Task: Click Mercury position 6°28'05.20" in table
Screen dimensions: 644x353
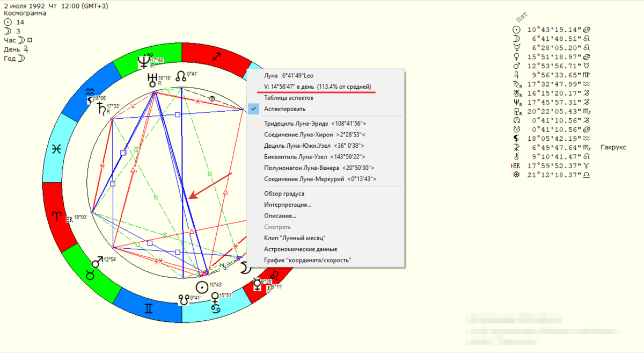Action: click(x=555, y=48)
